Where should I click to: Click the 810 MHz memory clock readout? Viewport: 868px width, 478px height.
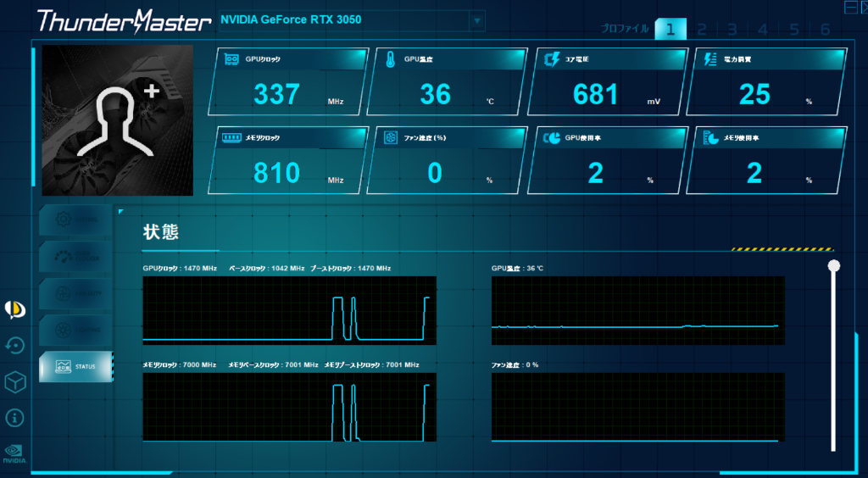277,173
